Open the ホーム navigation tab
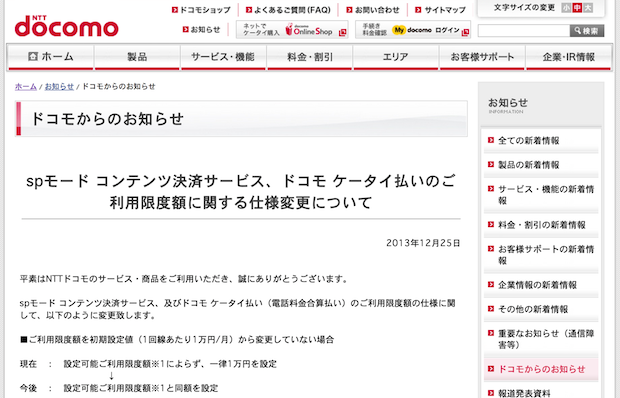 point(51,57)
